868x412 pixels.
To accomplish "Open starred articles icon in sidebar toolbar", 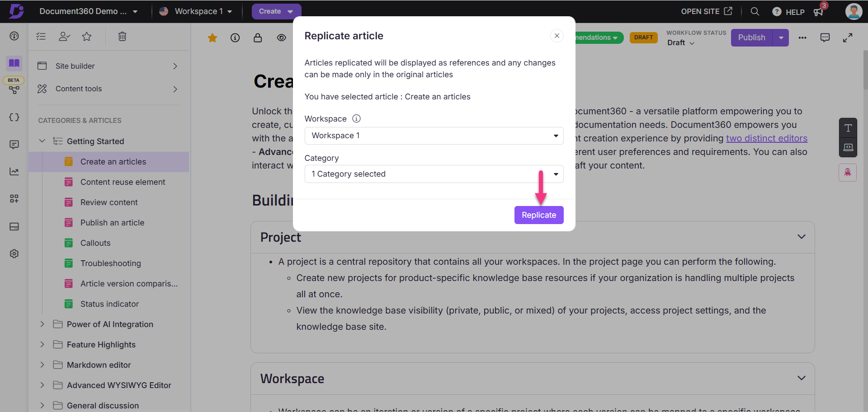I will [87, 37].
